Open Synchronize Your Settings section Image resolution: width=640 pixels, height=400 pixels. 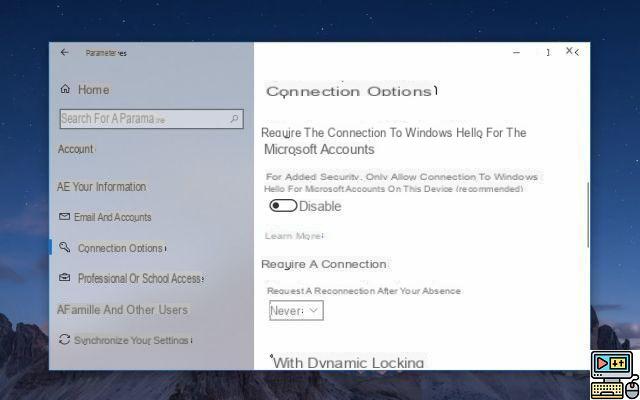pos(133,340)
